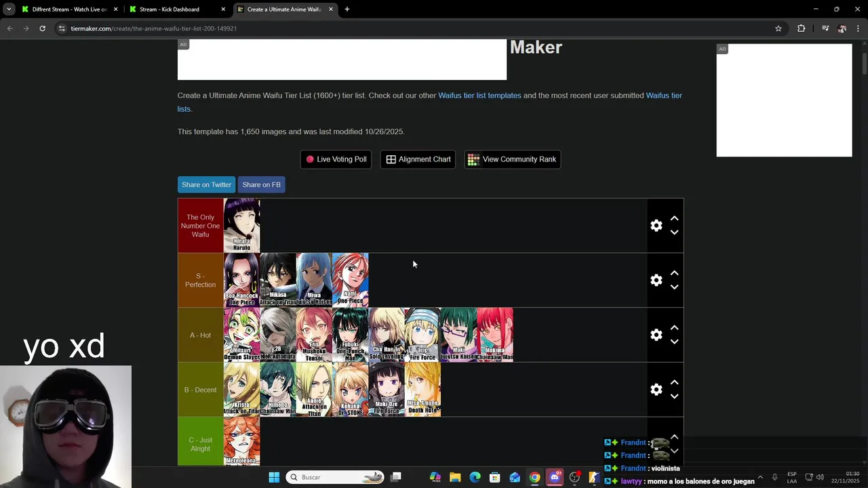The height and width of the screenshot is (488, 868).
Task: Move The Only Number One Waifu tier down
Action: tap(674, 232)
